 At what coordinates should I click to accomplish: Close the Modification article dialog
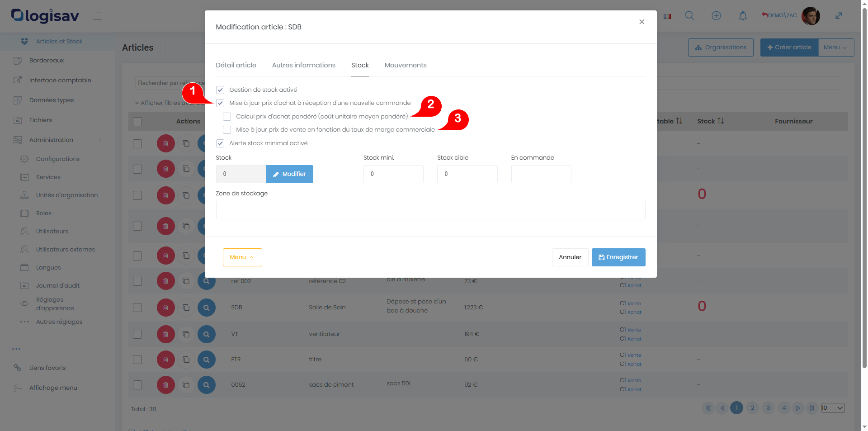(x=642, y=22)
